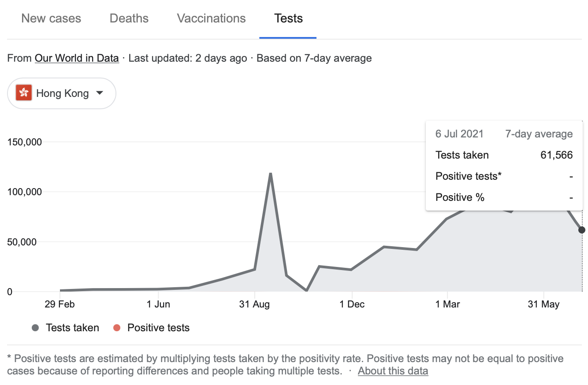Click the 1 Dec axis date label
Viewport: 588px width, 385px height.
point(352,304)
